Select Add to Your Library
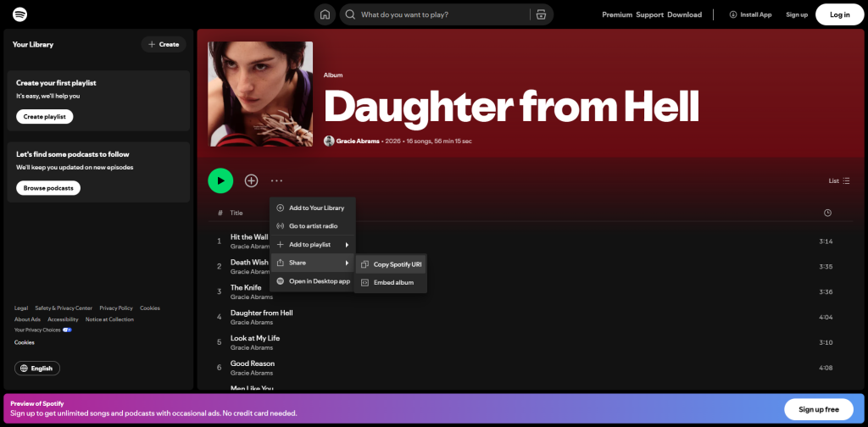This screenshot has height=427, width=868. click(x=312, y=208)
